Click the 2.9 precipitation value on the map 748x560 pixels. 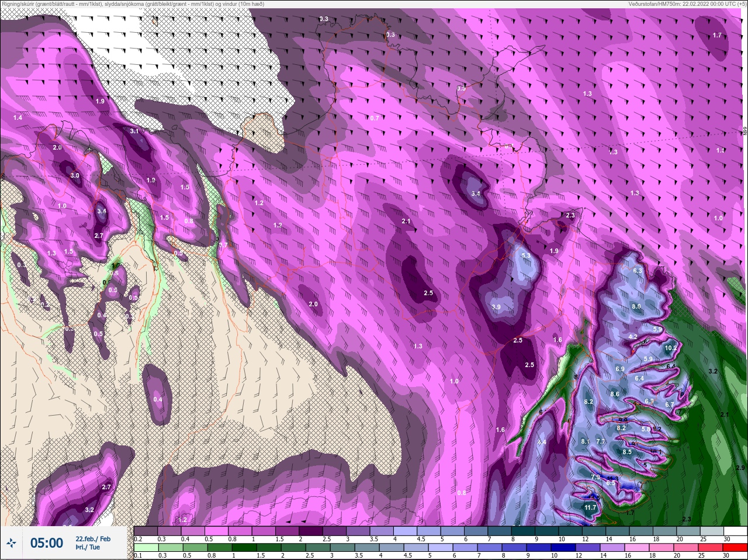tap(740, 468)
